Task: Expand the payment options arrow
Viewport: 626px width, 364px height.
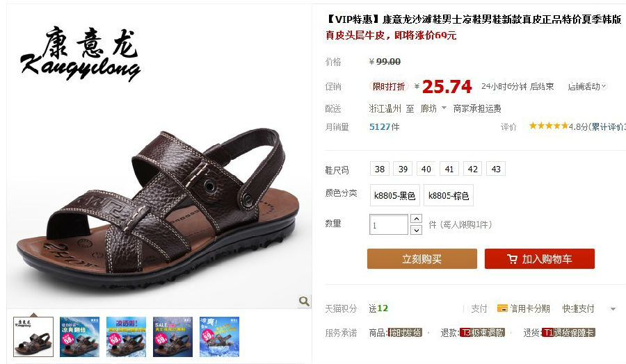Action: pos(613,308)
